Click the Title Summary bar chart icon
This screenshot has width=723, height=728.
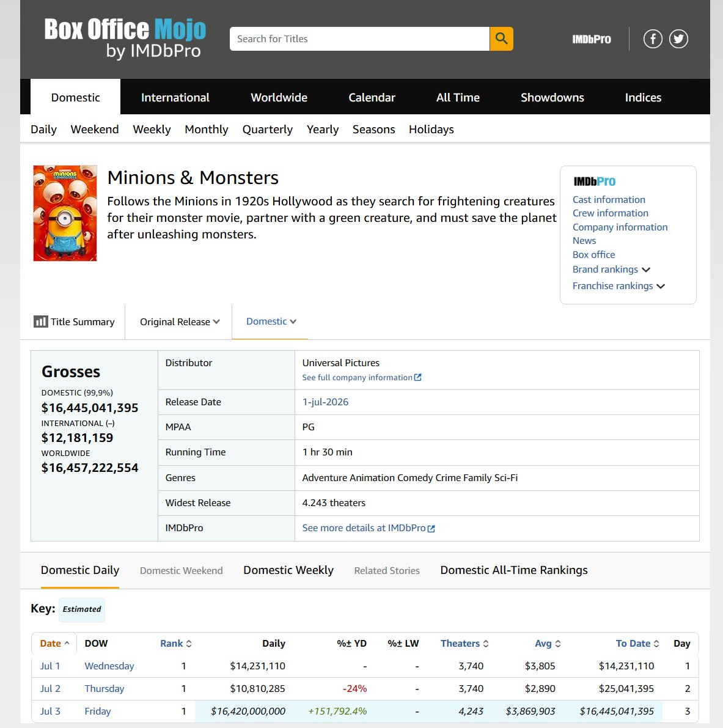point(40,322)
